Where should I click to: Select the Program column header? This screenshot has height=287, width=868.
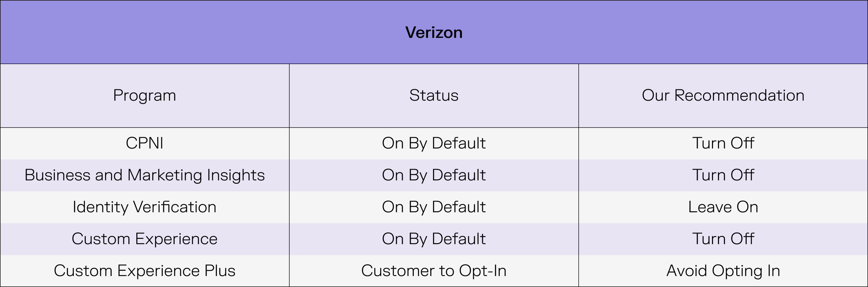(145, 95)
